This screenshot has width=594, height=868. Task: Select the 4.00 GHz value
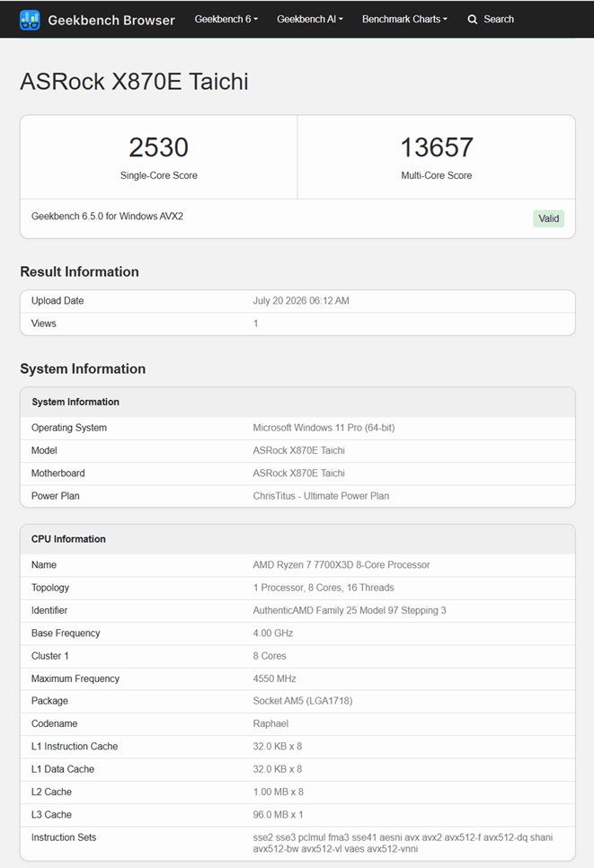(273, 633)
